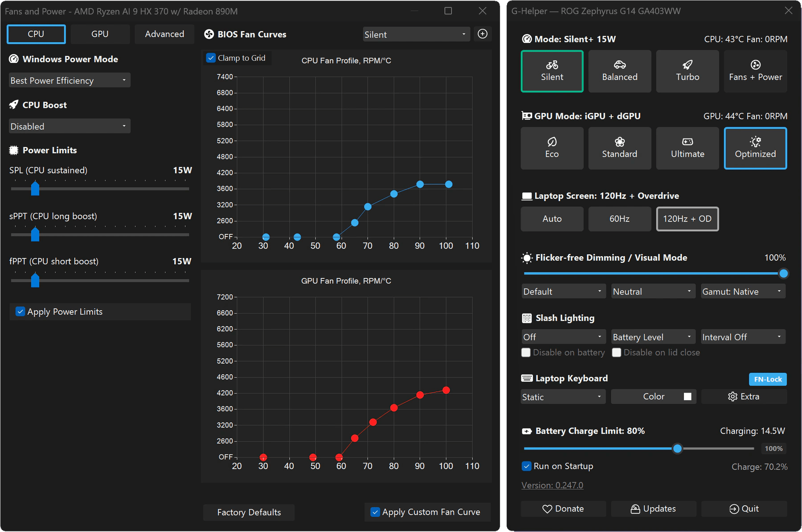
Task: Open Fans + Power settings button
Action: coord(756,71)
